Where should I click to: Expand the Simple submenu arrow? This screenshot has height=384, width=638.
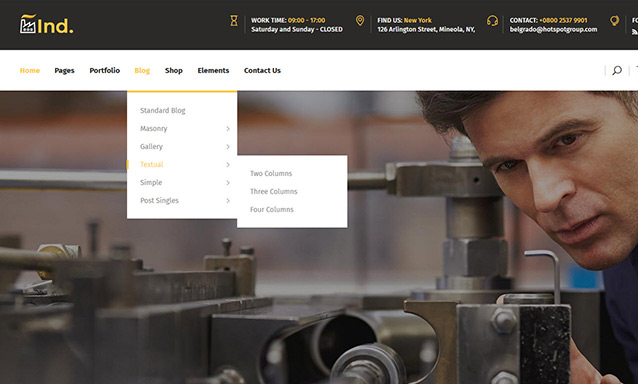tap(228, 183)
